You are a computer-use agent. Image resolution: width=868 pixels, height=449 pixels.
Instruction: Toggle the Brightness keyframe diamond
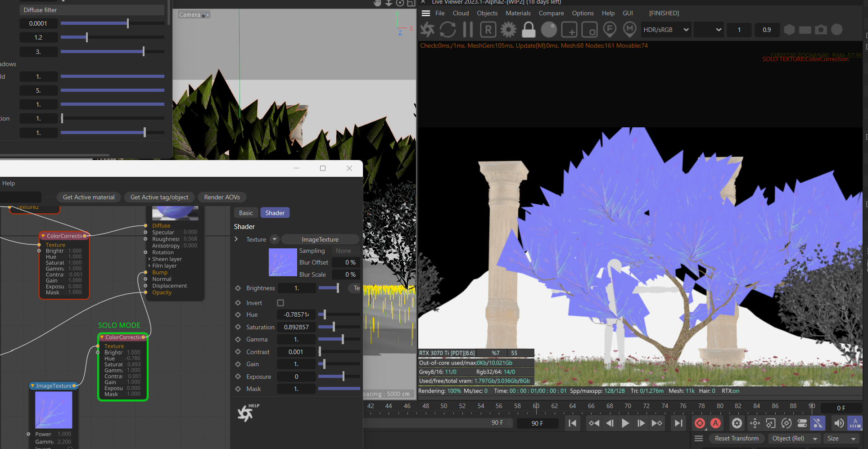click(x=238, y=288)
